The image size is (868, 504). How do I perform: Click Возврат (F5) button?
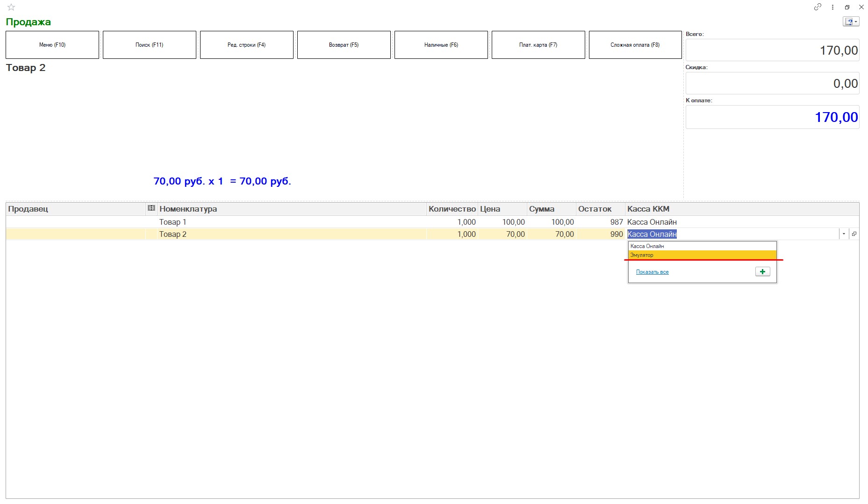344,45
